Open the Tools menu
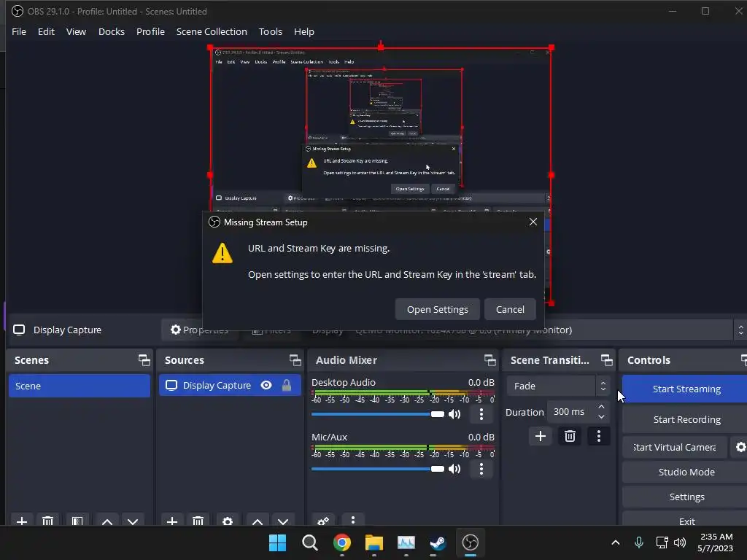 coord(270,31)
